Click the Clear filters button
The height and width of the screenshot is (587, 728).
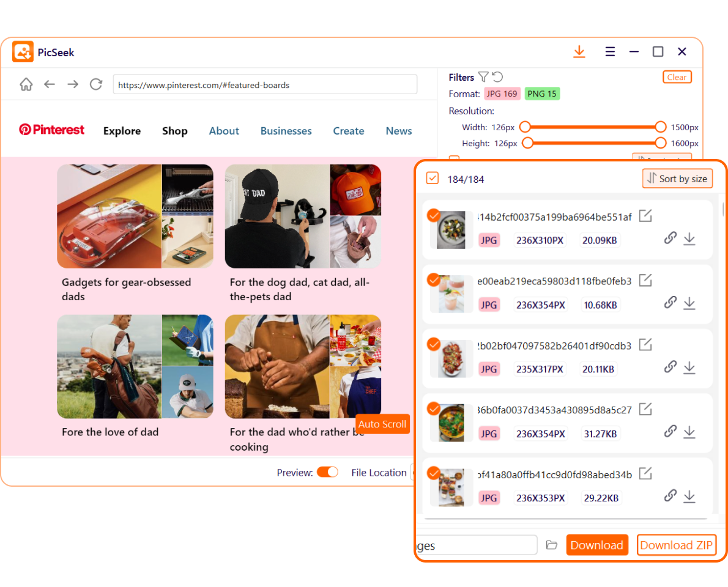point(677,77)
